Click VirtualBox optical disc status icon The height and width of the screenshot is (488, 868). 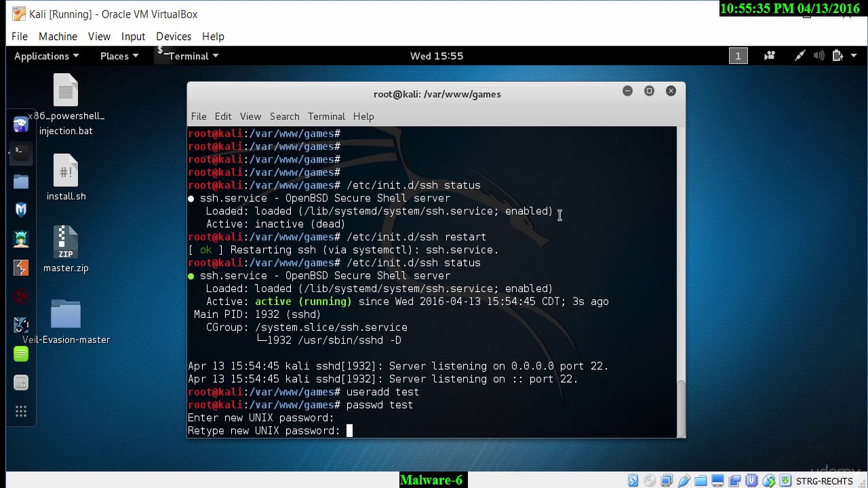(x=650, y=481)
